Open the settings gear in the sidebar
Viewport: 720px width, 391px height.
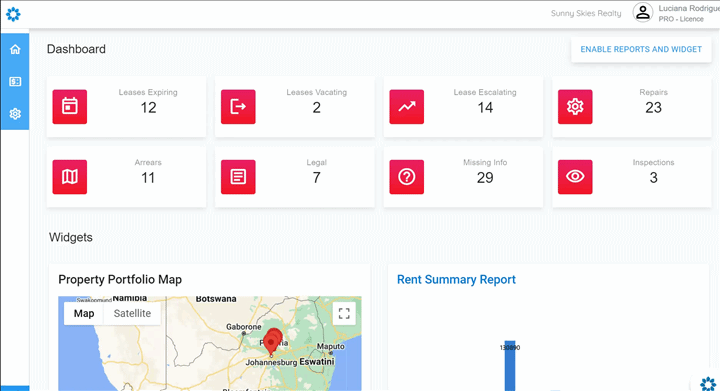[x=15, y=114]
